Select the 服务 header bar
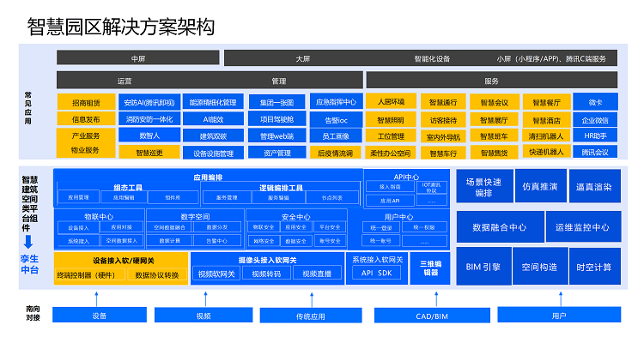644x361 pixels. (492, 81)
